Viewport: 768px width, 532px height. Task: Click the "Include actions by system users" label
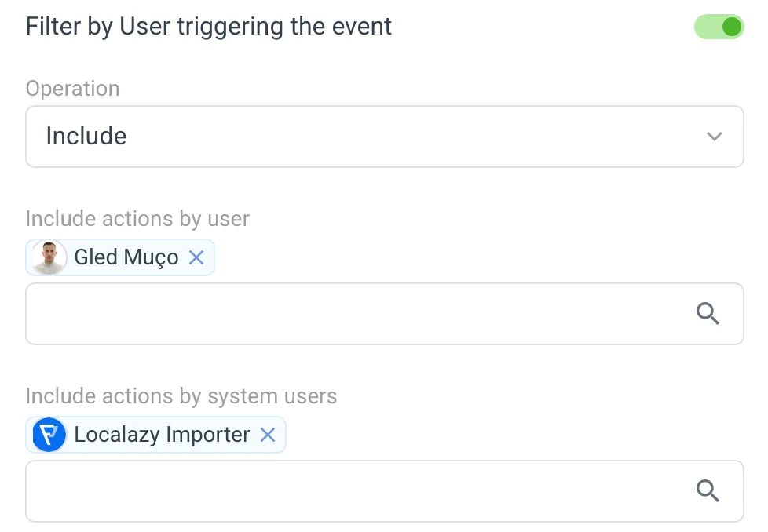click(x=181, y=396)
